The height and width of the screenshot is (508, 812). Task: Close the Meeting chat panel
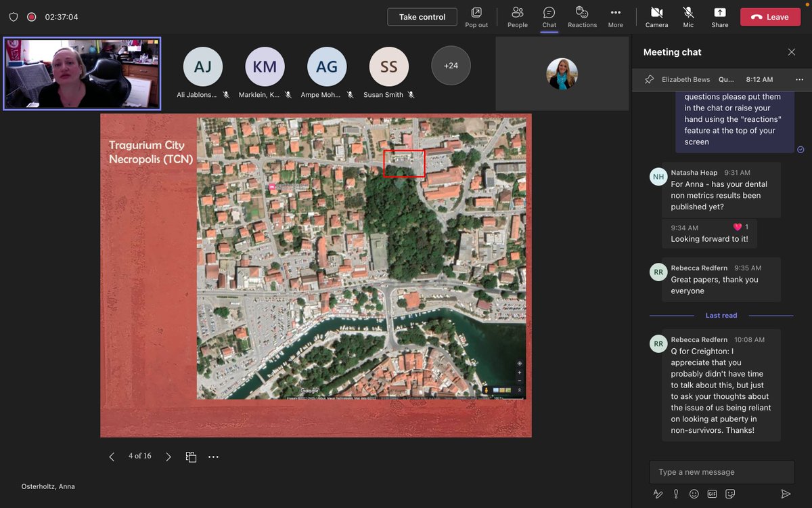click(792, 52)
